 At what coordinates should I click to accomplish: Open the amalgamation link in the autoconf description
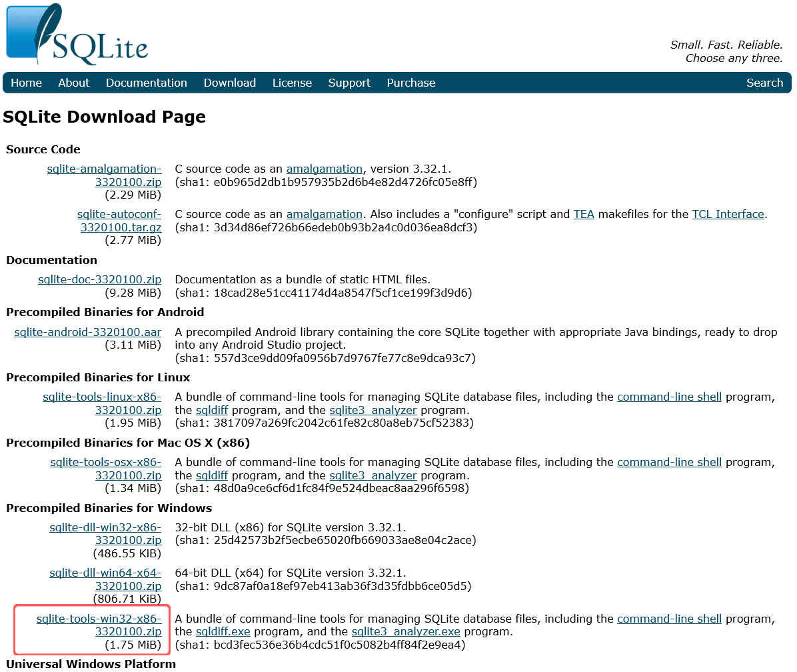pyautogui.click(x=325, y=214)
